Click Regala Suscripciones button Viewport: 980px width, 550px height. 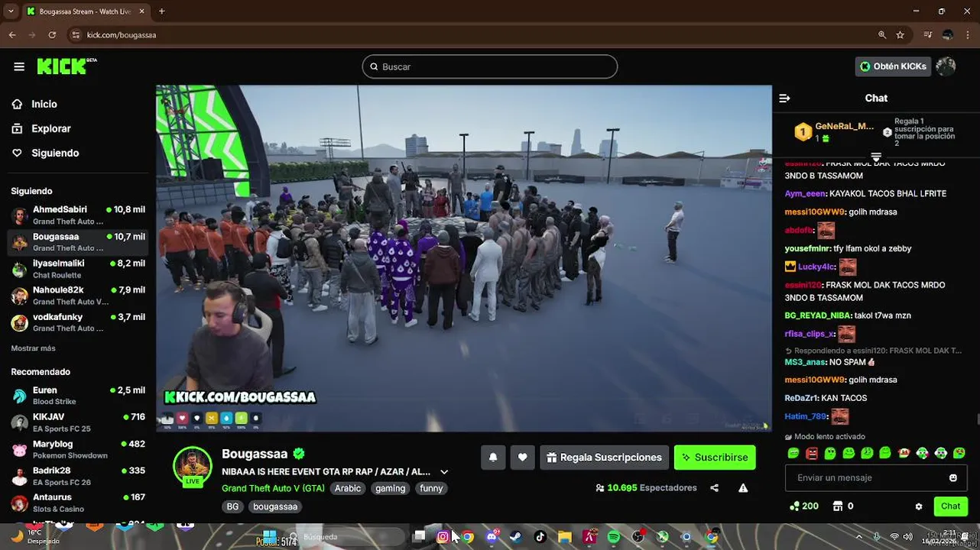(604, 458)
